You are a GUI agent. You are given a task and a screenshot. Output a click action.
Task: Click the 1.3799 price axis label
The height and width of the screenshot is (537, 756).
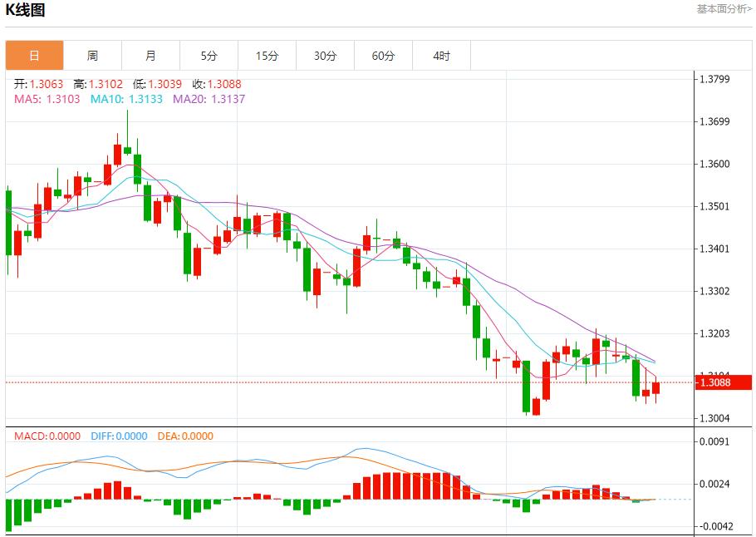714,80
